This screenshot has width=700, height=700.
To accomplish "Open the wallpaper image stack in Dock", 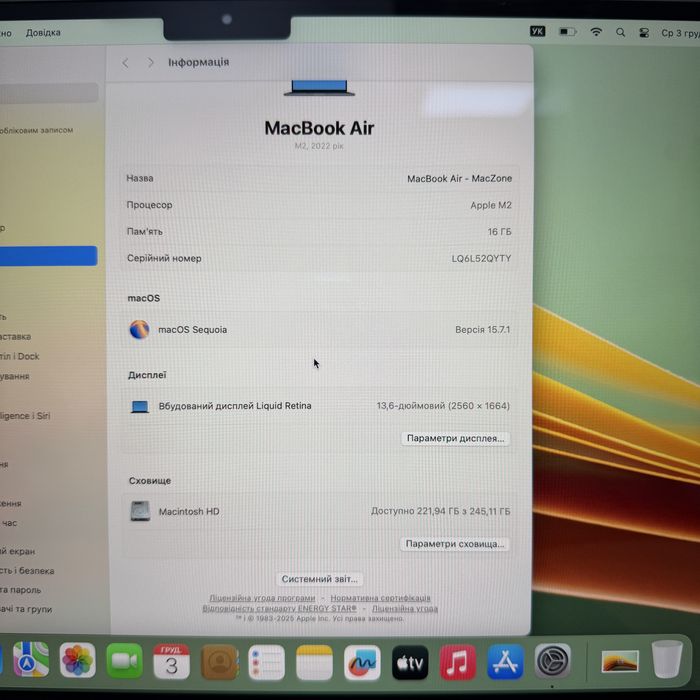I will [x=620, y=661].
